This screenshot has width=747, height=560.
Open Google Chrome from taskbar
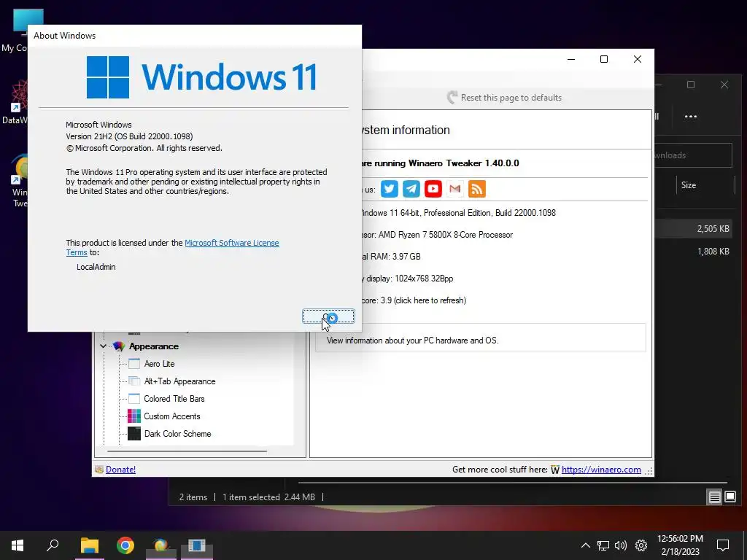125,545
